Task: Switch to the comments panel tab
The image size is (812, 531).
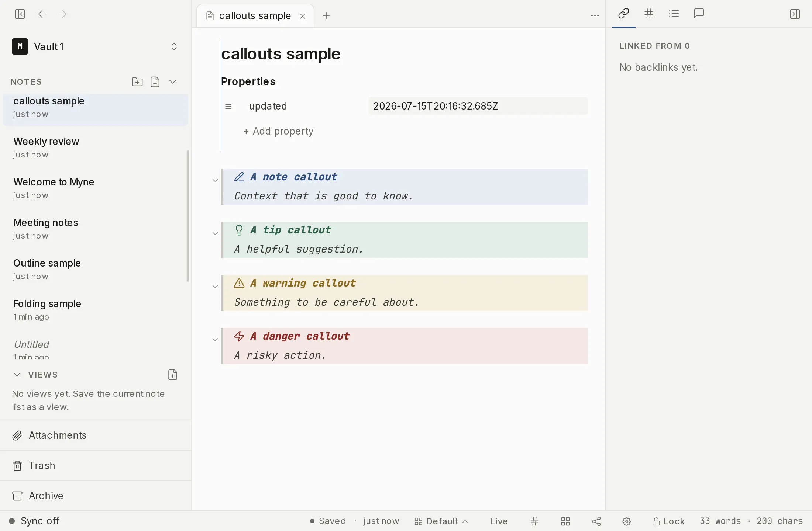Action: click(699, 14)
